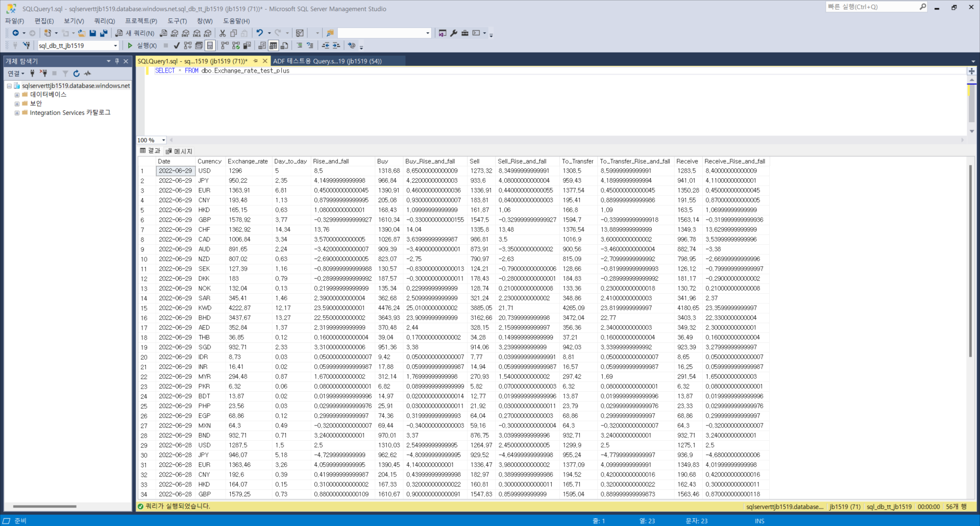Click the Undo arrow icon

[259, 33]
